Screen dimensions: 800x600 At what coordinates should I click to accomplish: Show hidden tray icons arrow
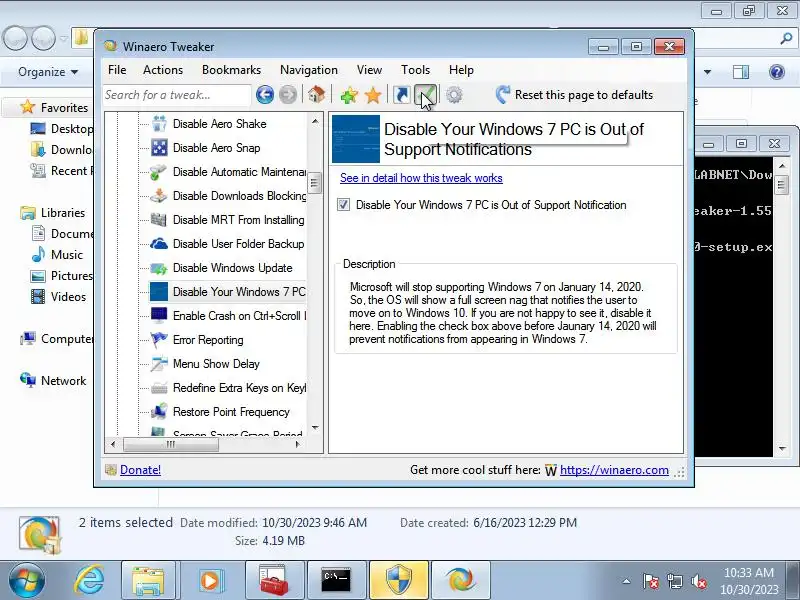(627, 581)
